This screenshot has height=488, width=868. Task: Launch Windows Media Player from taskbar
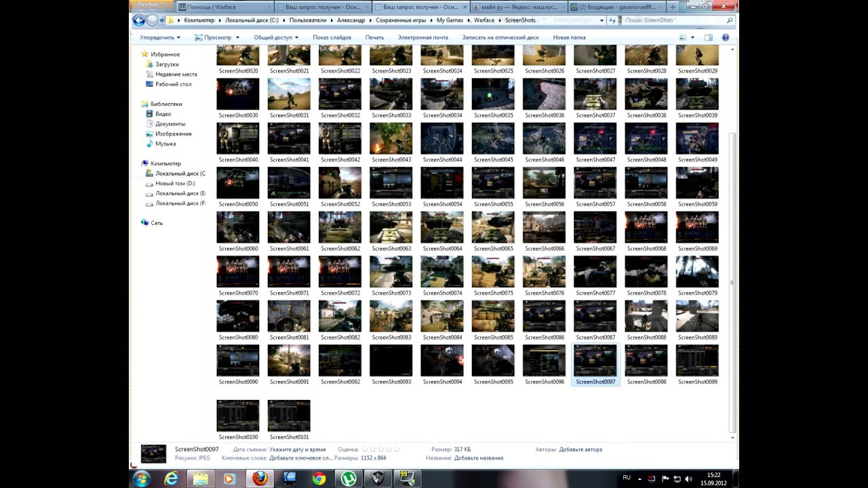(229, 479)
